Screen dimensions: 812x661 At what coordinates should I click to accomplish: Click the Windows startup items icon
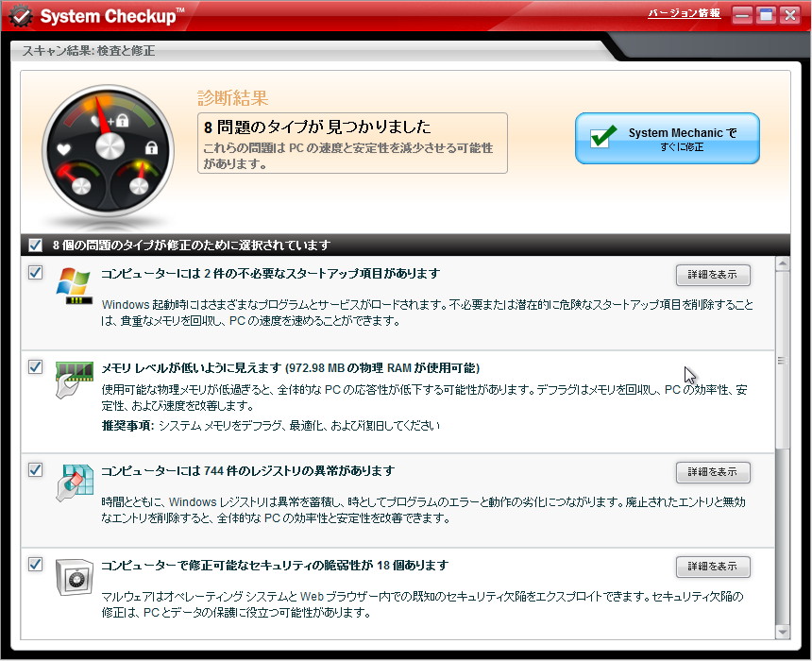(73, 285)
